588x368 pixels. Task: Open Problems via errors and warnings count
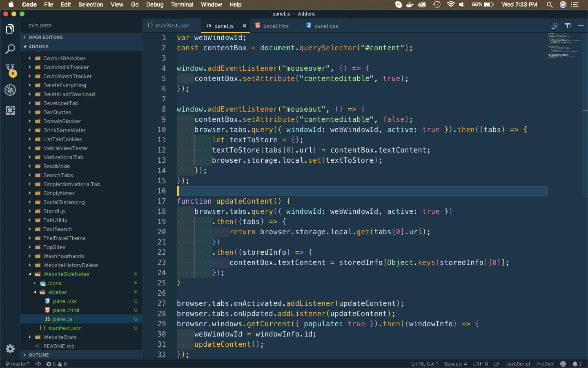pos(56,364)
